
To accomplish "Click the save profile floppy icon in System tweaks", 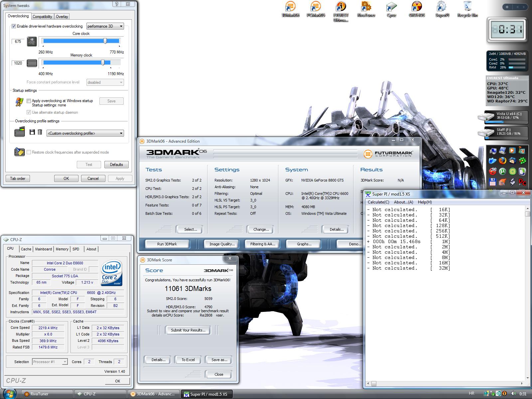I will [32, 132].
